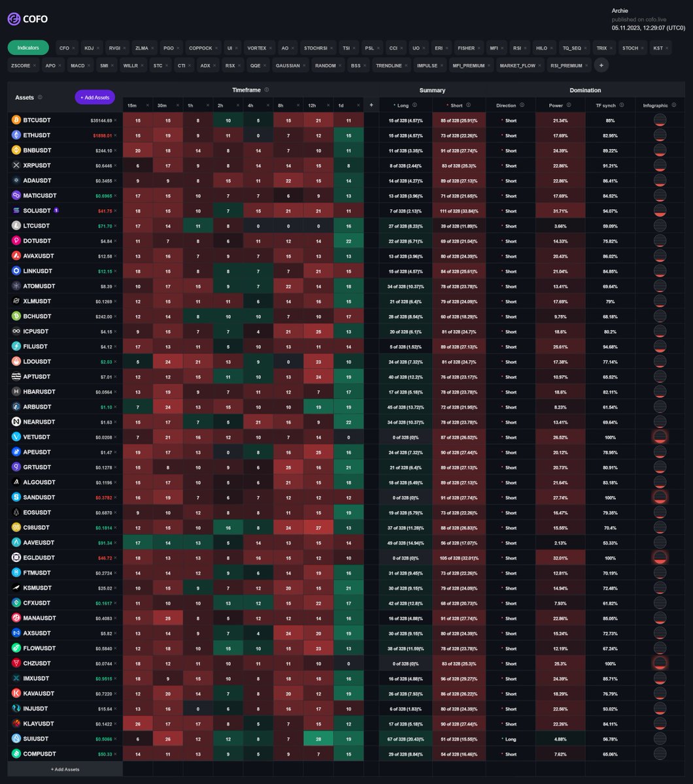Remove the STOCHRSI indicator chip
Image resolution: width=693 pixels, height=784 pixels.
331,48
